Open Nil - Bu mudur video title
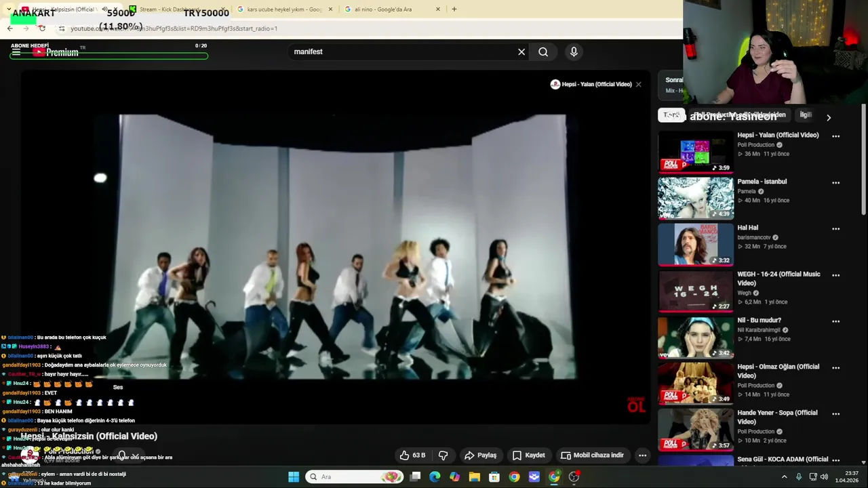868x488 pixels. coord(759,320)
